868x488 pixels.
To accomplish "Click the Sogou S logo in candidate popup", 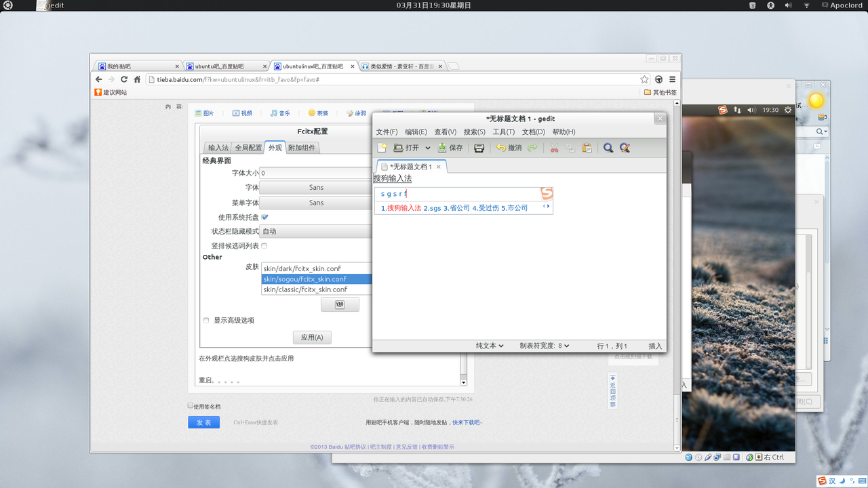I will click(547, 194).
